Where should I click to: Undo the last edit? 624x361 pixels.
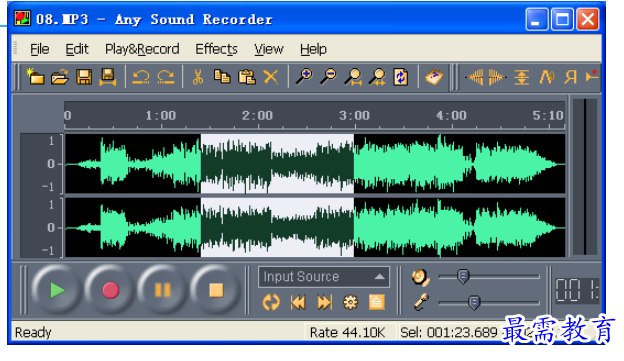click(x=141, y=77)
